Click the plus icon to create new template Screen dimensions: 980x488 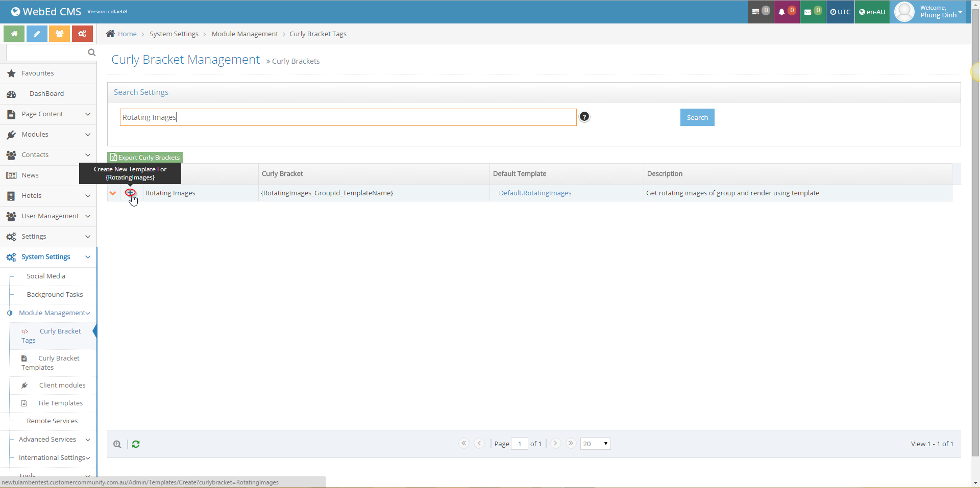(x=130, y=193)
